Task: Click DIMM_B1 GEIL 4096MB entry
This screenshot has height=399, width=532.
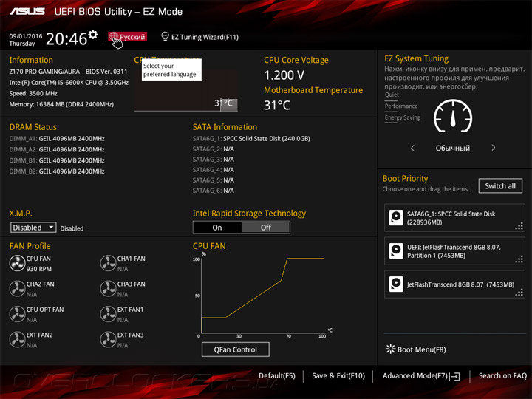Action: tap(57, 160)
